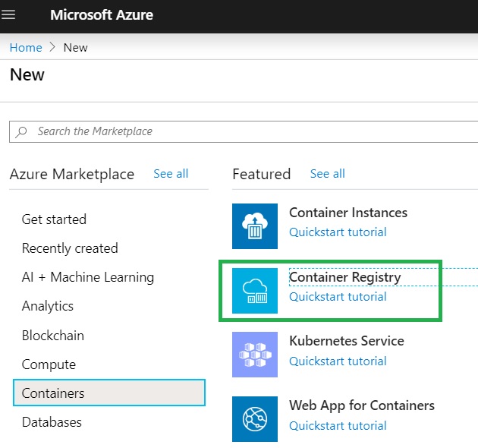478x448 pixels.
Task: Select the Recently created category
Action: (70, 248)
